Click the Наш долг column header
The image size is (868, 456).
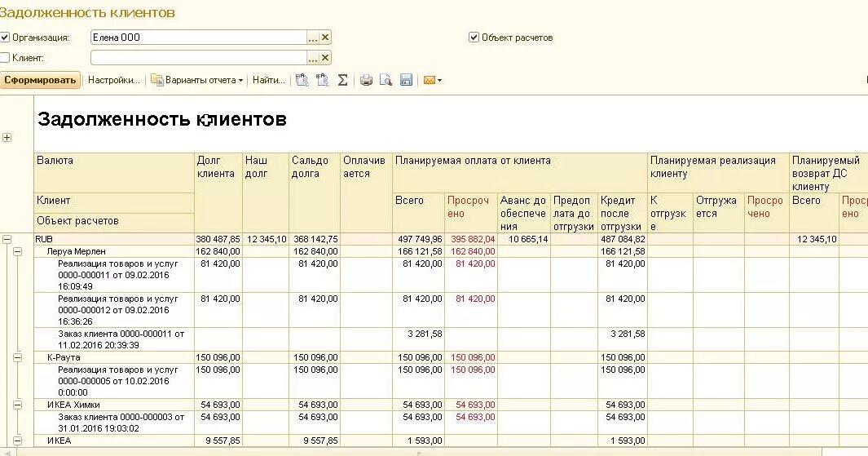[x=266, y=193]
